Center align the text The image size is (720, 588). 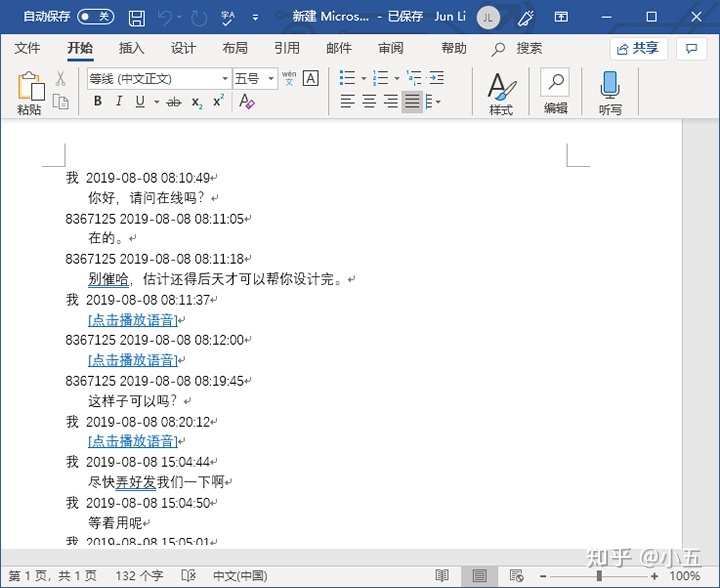[370, 101]
